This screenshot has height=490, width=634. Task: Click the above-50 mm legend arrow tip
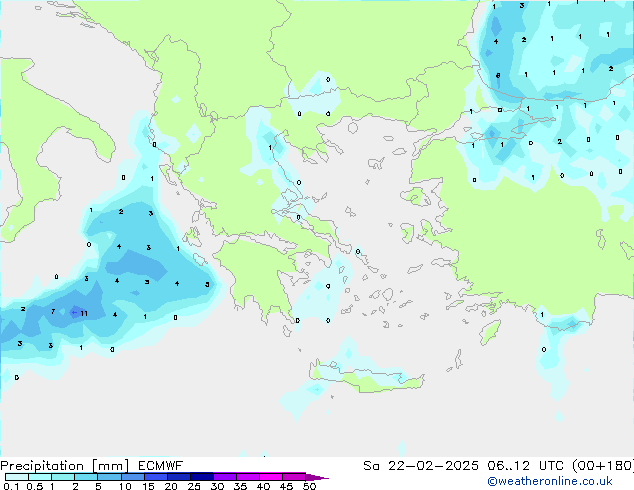click(x=317, y=477)
